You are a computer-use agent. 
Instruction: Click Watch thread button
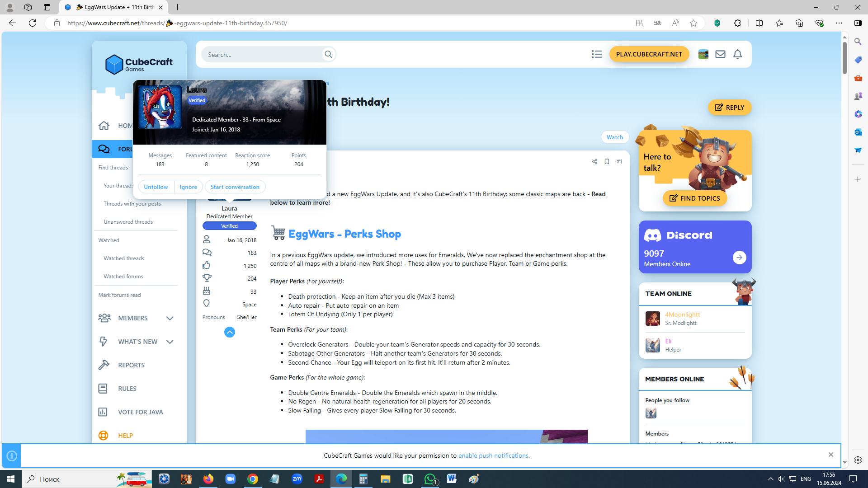tap(614, 137)
